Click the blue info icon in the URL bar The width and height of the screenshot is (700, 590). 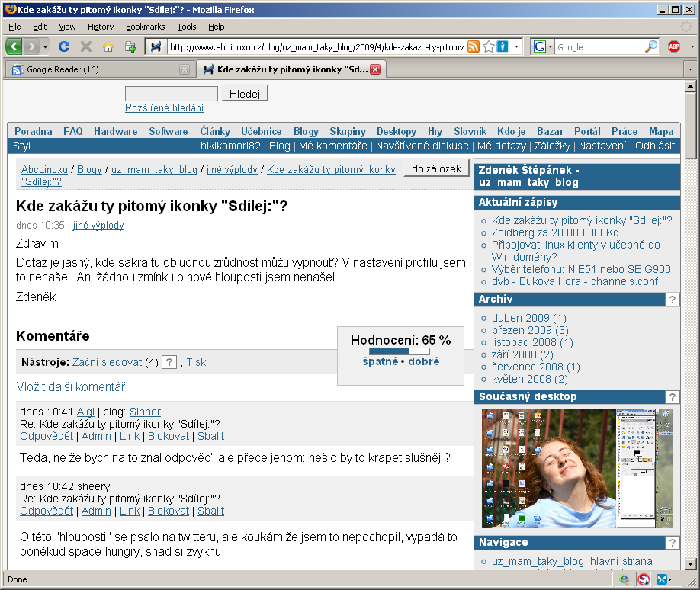[x=503, y=46]
